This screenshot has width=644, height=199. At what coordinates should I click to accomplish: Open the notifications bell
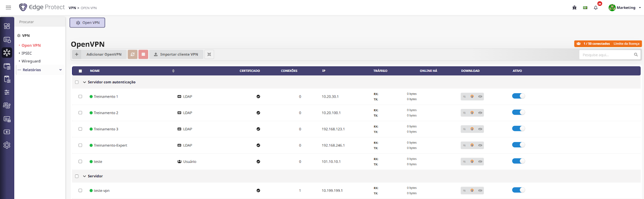(596, 8)
